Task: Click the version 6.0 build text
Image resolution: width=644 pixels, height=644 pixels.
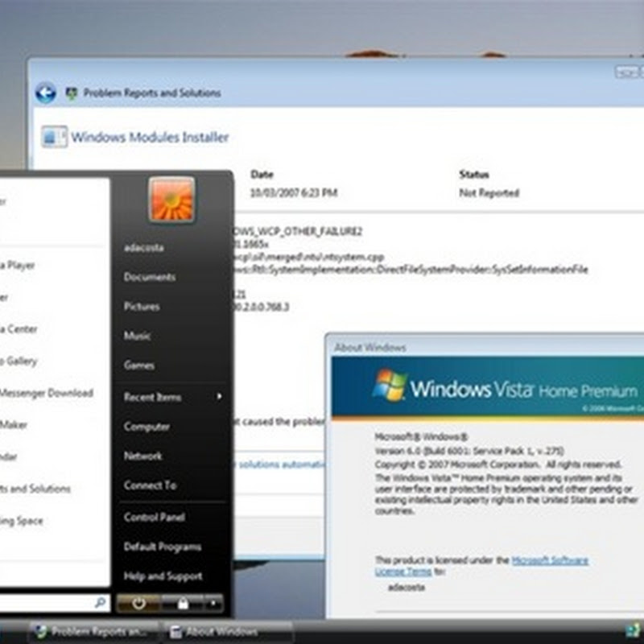Action: click(469, 451)
